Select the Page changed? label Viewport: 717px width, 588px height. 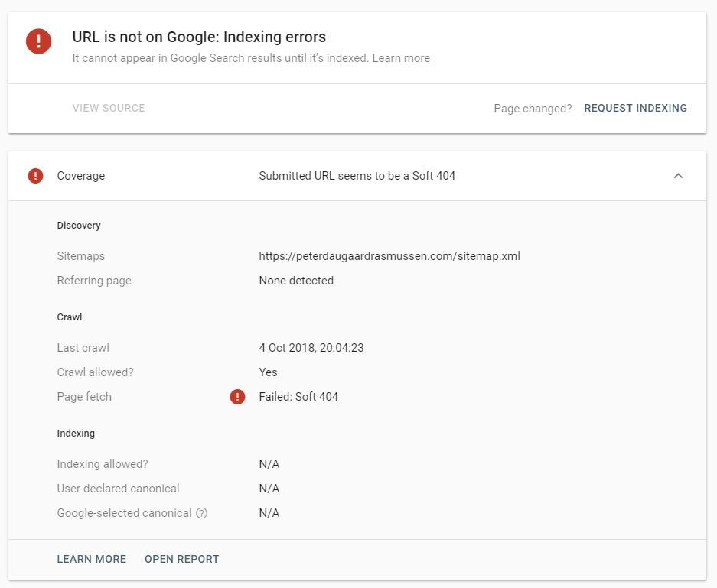click(533, 108)
